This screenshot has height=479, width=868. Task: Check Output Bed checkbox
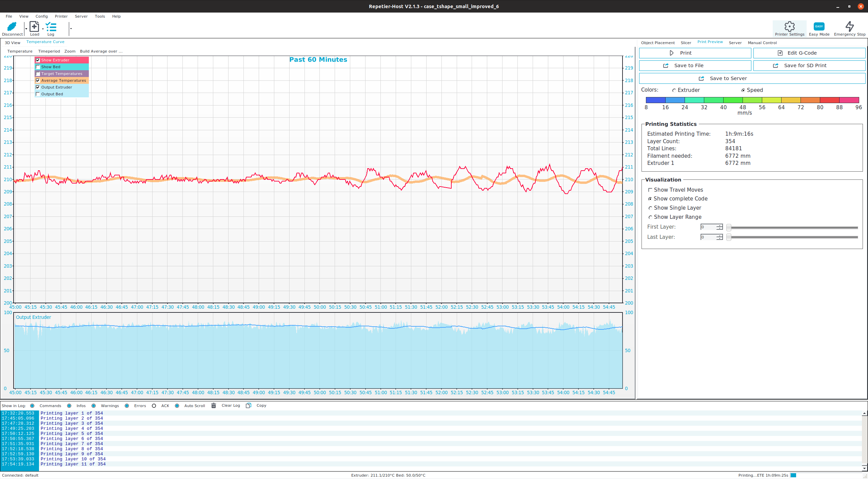38,94
